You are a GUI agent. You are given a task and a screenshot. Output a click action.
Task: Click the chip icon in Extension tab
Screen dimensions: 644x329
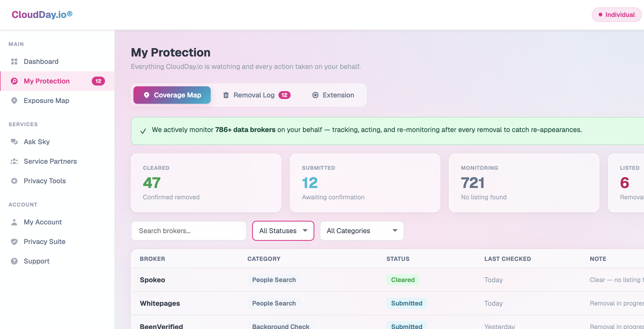[x=315, y=95]
